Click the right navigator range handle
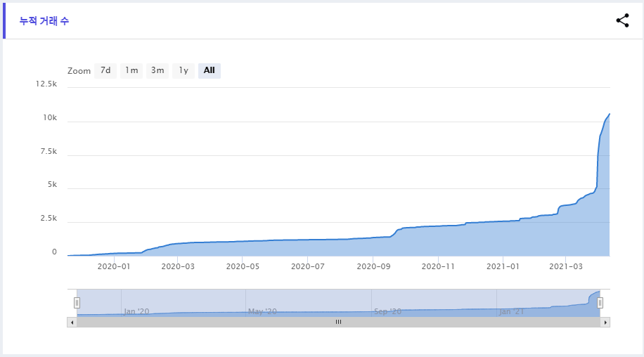 tap(600, 303)
